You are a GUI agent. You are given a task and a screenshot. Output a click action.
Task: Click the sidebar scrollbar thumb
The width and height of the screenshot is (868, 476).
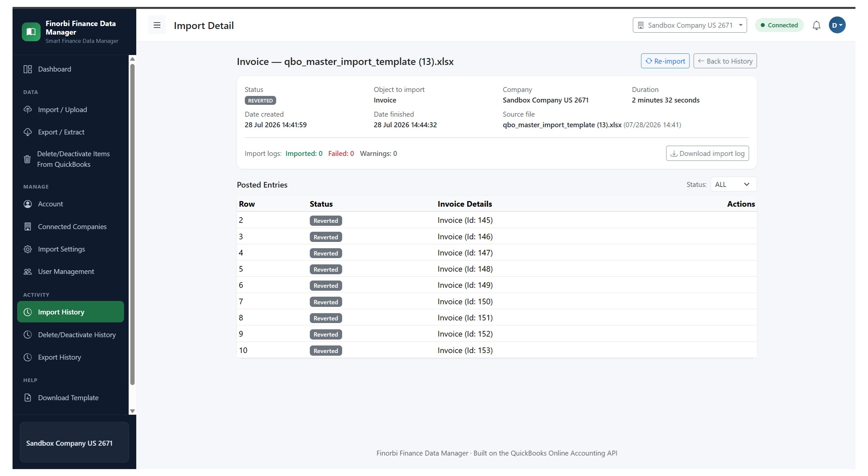pos(132,224)
